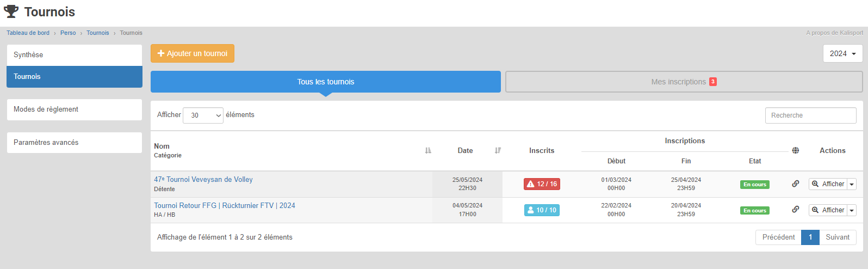Open the Afficher elements count selector
The image size is (868, 269).
tap(203, 115)
